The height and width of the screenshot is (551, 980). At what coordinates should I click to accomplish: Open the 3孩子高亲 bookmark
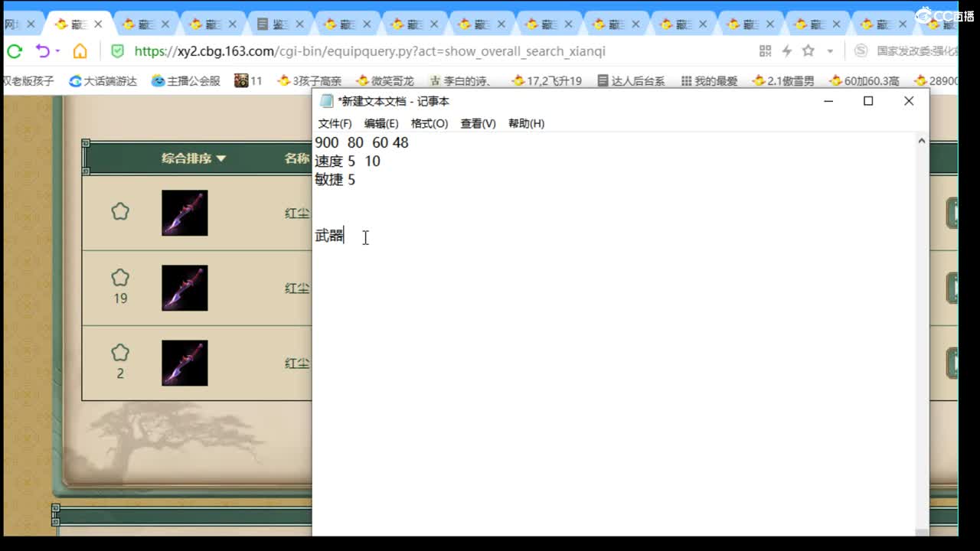tap(309, 80)
